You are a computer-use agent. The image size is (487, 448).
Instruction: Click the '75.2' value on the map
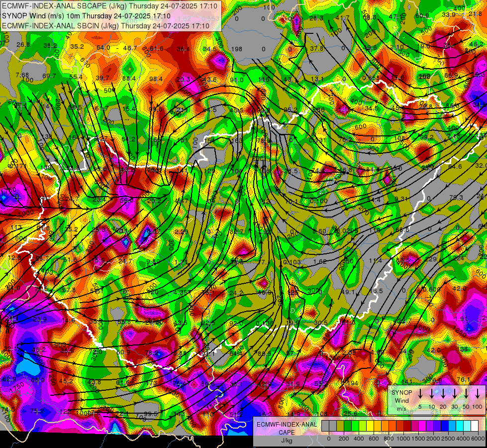click(37, 411)
